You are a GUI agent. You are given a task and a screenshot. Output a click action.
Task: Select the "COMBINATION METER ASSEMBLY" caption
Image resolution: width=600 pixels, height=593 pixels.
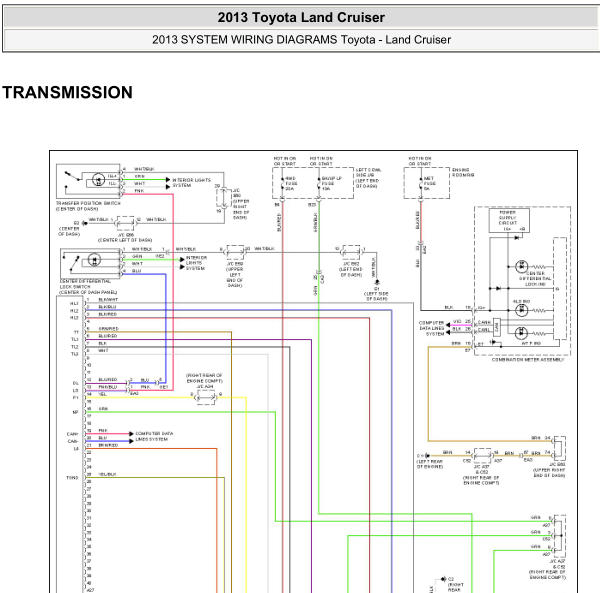(528, 360)
